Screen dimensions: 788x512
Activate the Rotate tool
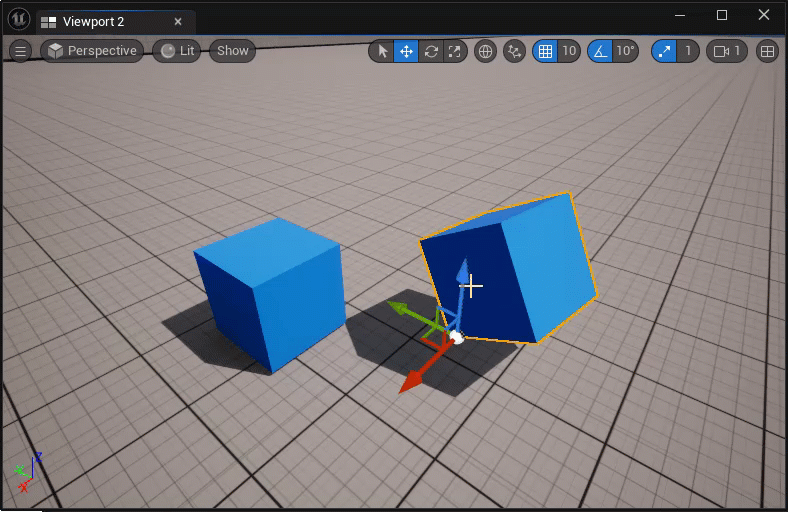(x=431, y=51)
